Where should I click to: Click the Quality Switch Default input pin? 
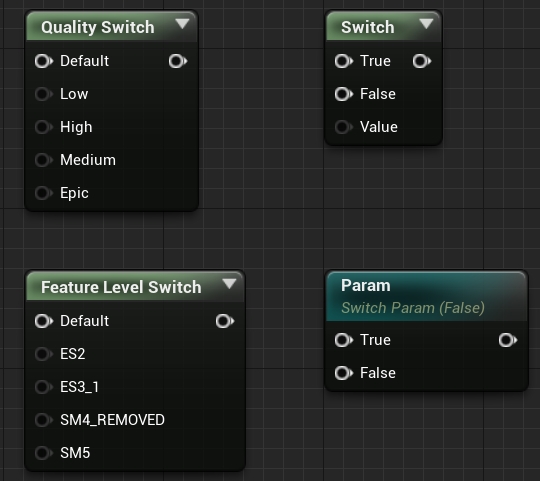[44, 61]
